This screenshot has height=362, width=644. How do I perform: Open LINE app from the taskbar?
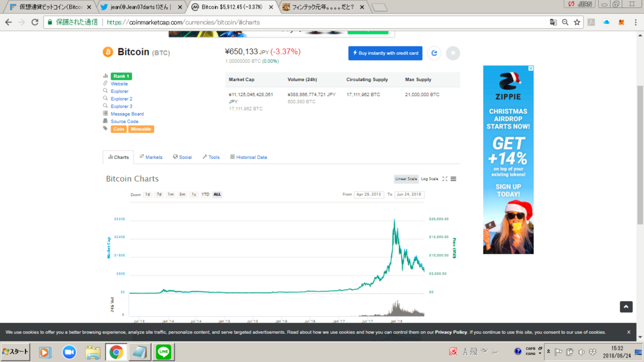pos(164,352)
